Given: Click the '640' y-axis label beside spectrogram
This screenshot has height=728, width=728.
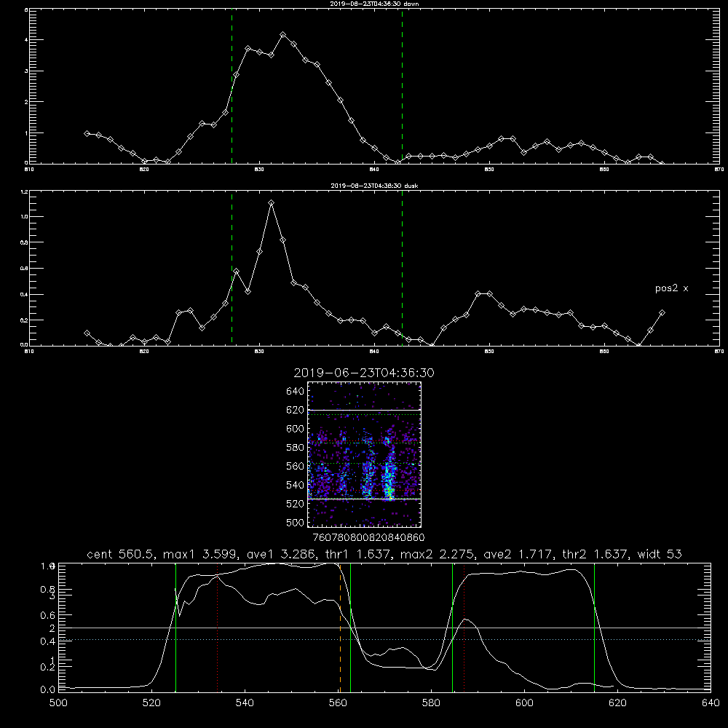Looking at the screenshot, I should [296, 391].
